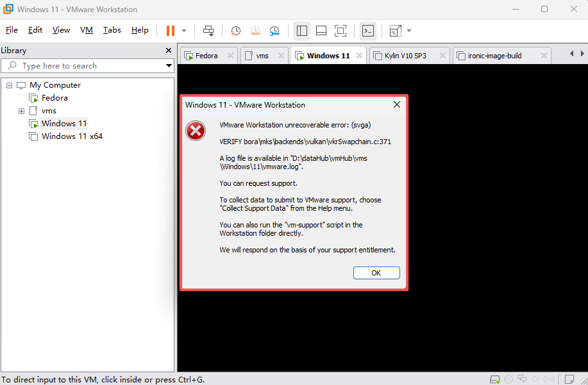Image resolution: width=588 pixels, height=385 pixels.
Task: Open the stretch mode dropdown arrow
Action: pyautogui.click(x=409, y=31)
